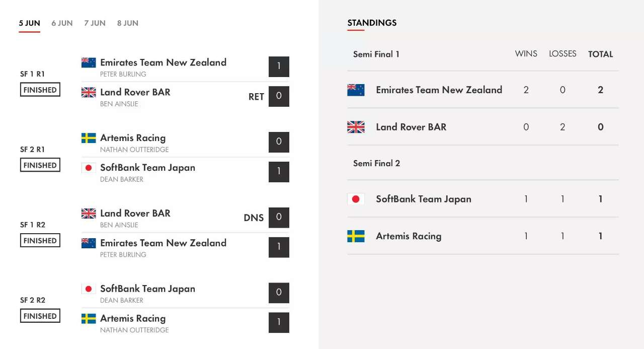
Task: Open the 7 JUN results tab
Action: point(95,23)
